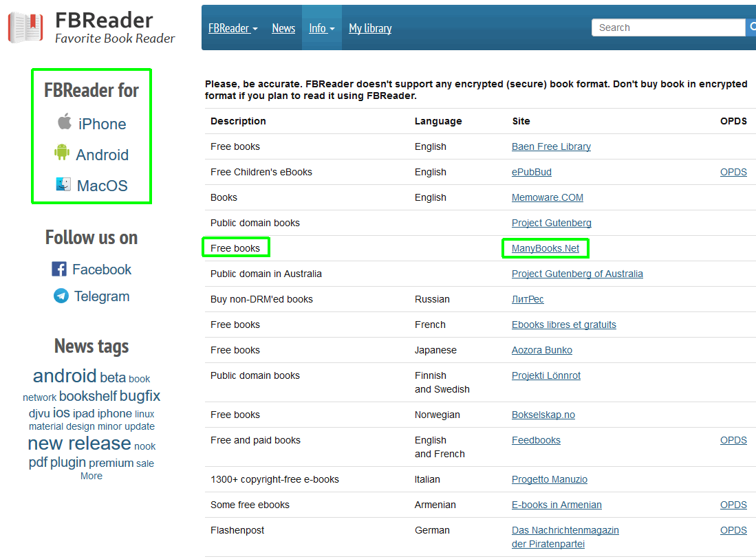
Task: Click the Facebook logo icon
Action: click(x=59, y=269)
